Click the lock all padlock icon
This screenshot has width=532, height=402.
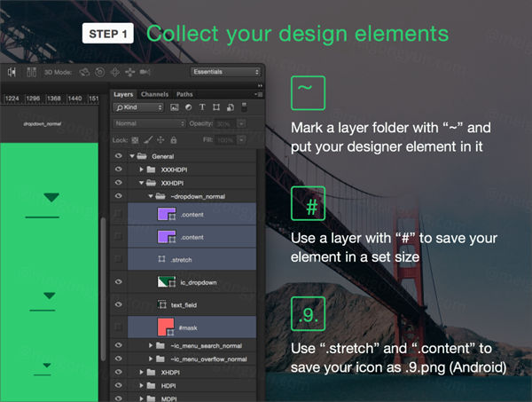pos(172,139)
